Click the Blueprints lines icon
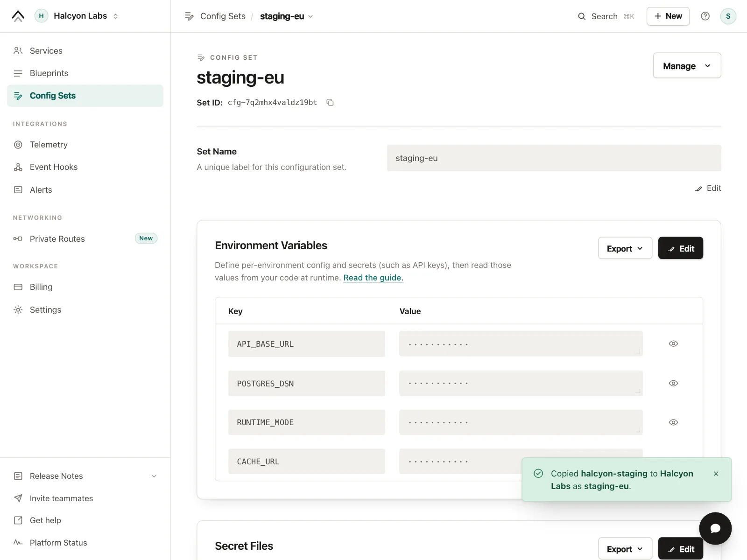This screenshot has width=747, height=560. tap(18, 73)
